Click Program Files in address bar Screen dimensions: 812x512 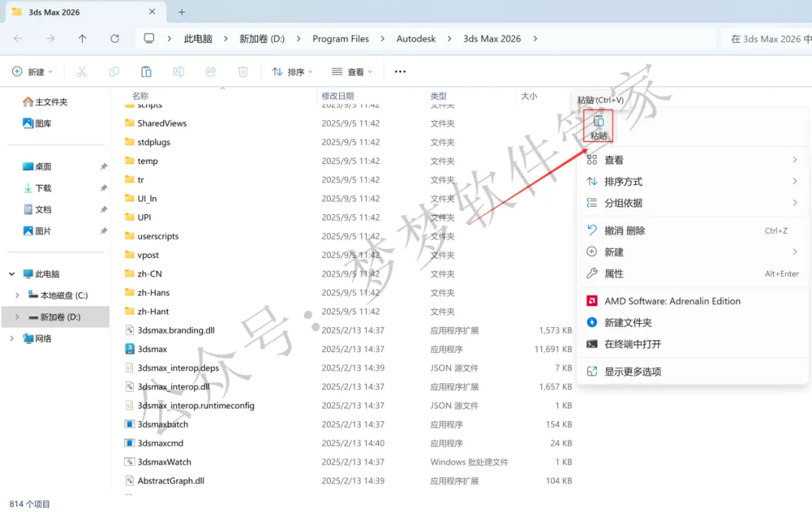pyautogui.click(x=341, y=39)
